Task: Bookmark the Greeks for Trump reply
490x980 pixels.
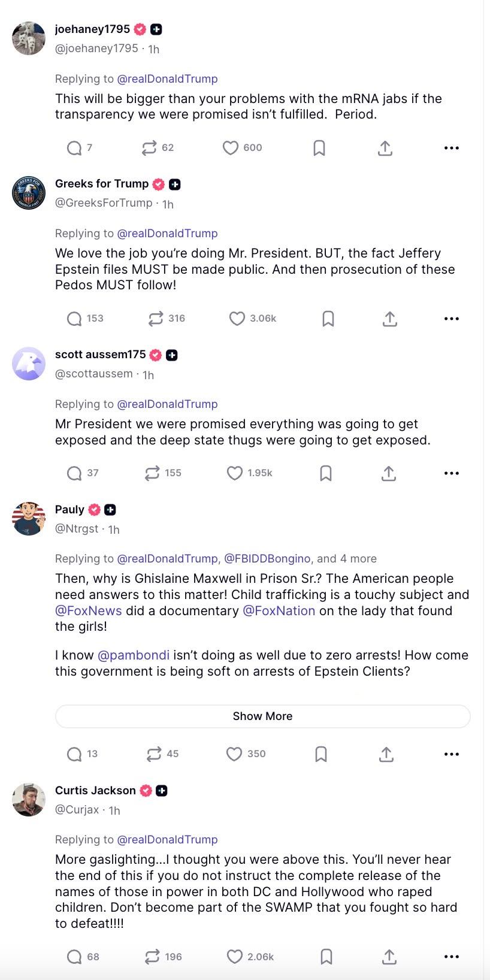Action: click(x=328, y=319)
